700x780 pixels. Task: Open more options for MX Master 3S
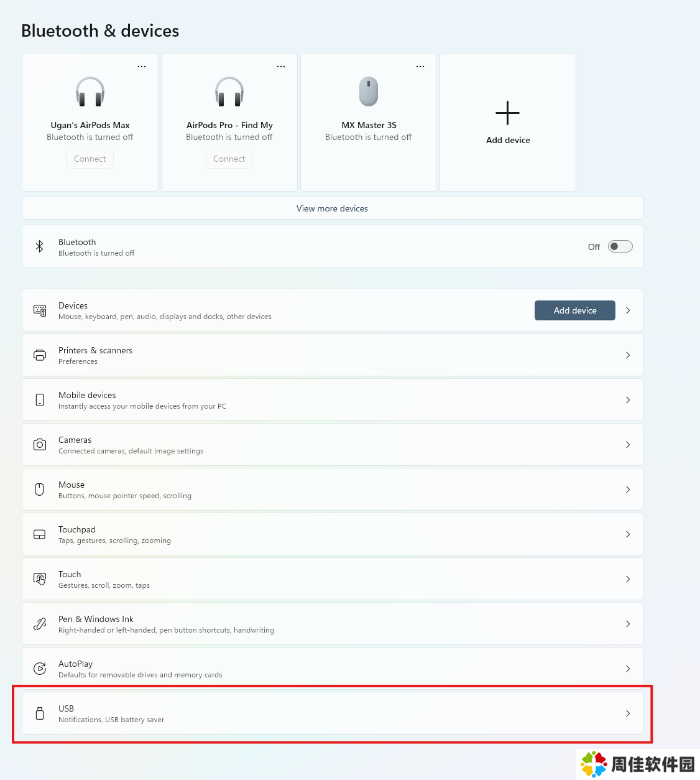tap(420, 66)
